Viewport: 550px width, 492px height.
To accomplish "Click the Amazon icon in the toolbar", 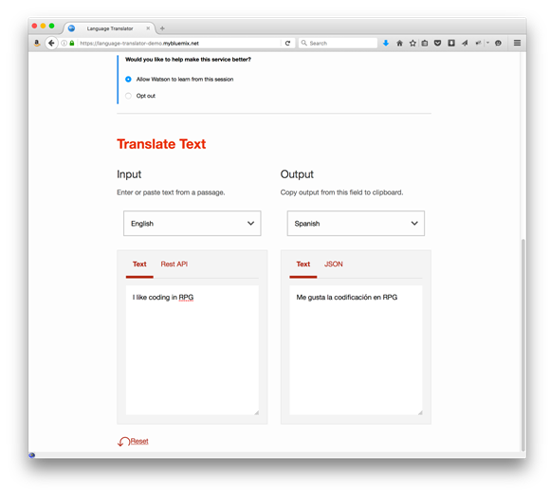I will point(36,43).
